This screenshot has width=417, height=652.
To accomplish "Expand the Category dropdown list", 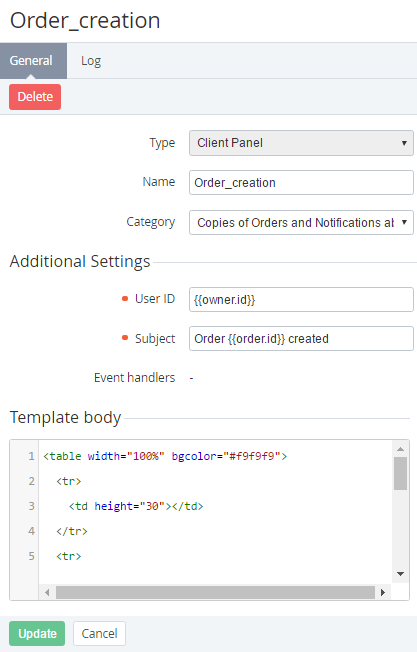I will [301, 222].
